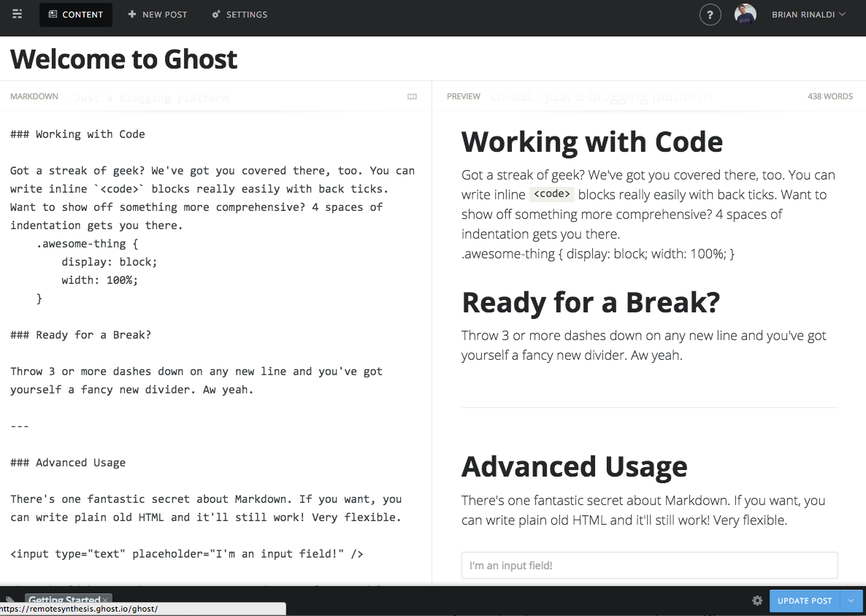Click '### Advanced Usage' markdown line
Screen dimensions: 866x616
68,463
